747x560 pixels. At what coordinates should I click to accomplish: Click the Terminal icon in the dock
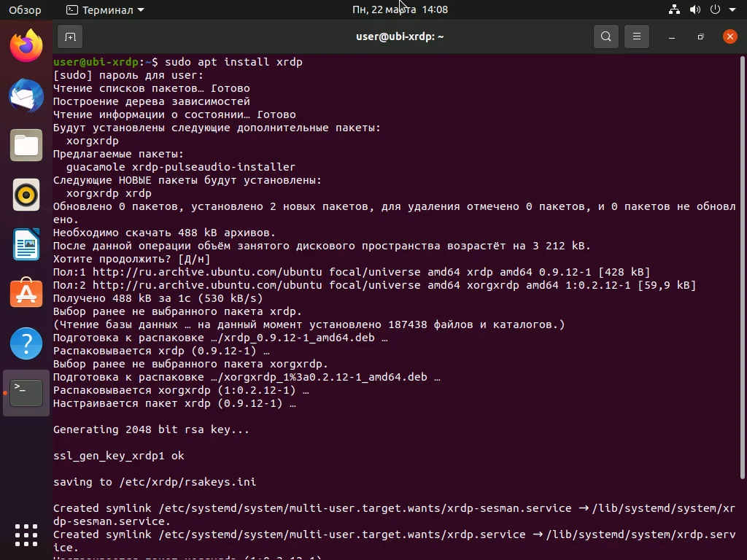(26, 392)
